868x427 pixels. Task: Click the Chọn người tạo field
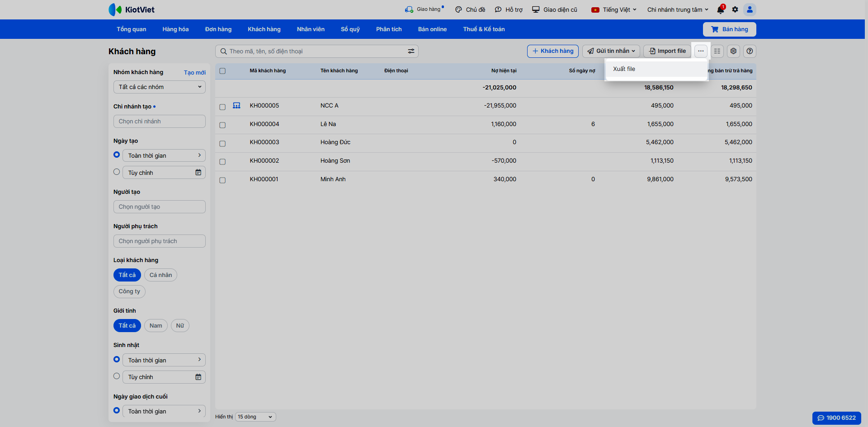160,206
